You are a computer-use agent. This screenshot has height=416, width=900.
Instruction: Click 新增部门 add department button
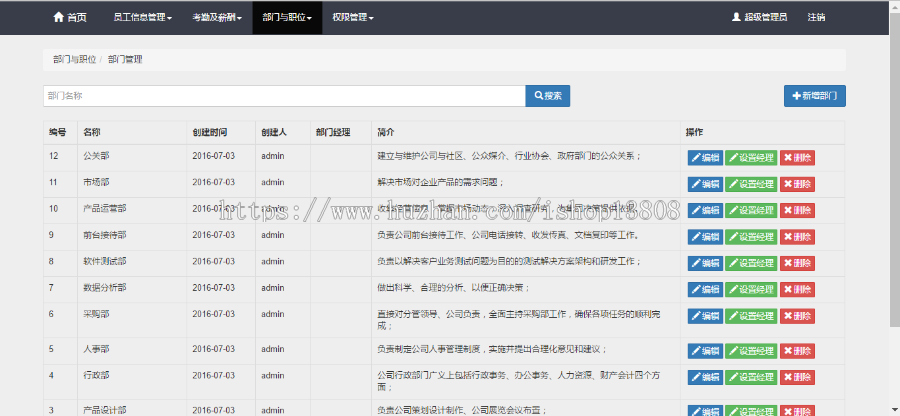point(814,96)
